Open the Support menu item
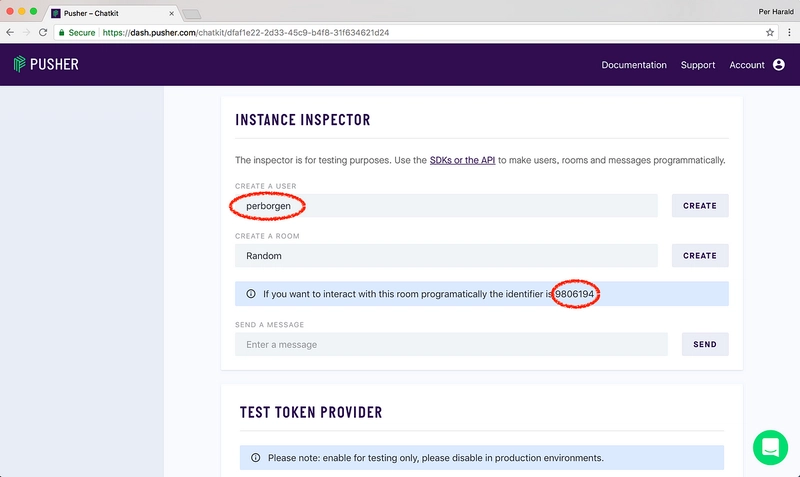 point(697,65)
